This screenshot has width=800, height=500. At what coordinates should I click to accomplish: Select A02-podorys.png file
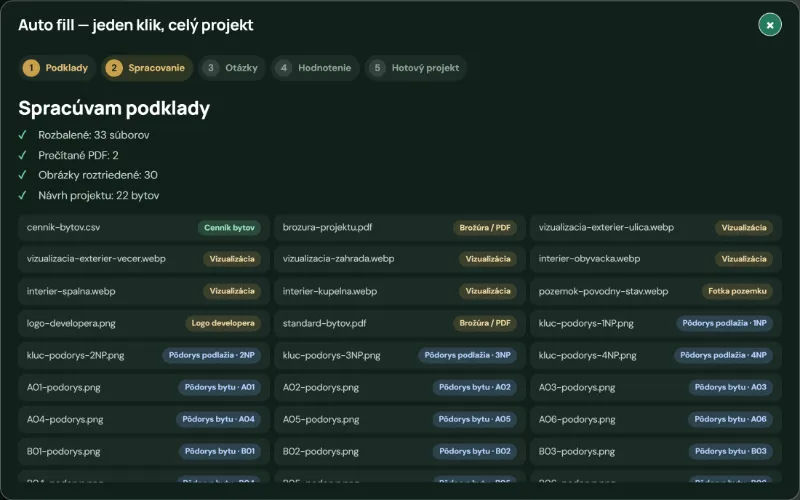click(399, 388)
